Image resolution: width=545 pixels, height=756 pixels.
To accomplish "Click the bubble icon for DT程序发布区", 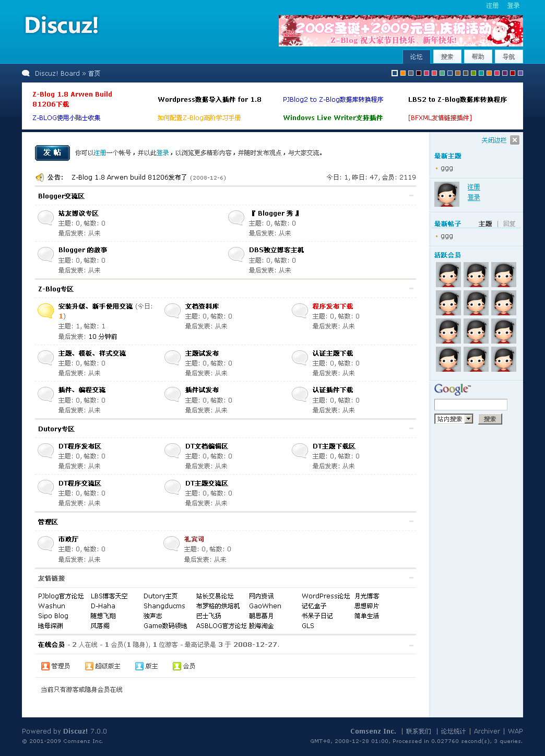I will tap(46, 451).
